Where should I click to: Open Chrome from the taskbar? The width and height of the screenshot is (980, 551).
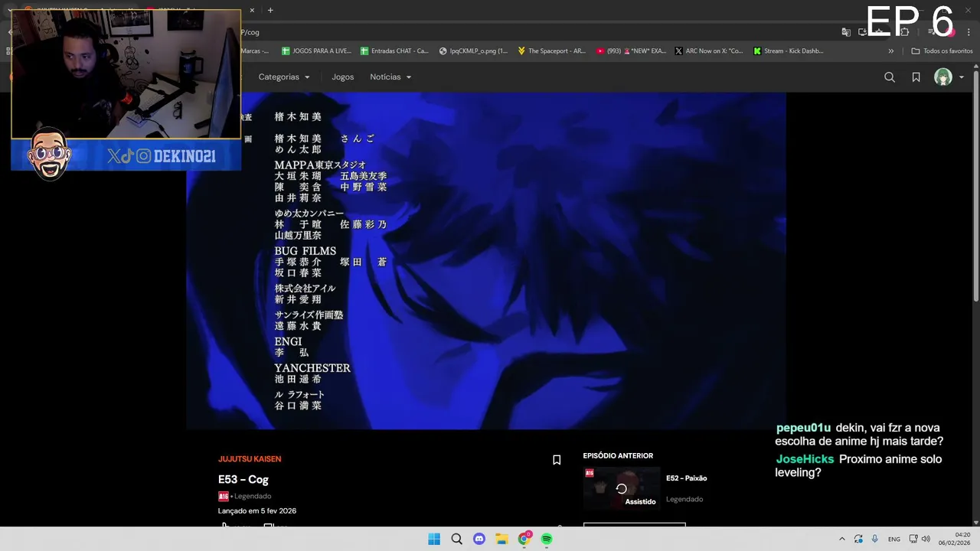click(x=524, y=539)
